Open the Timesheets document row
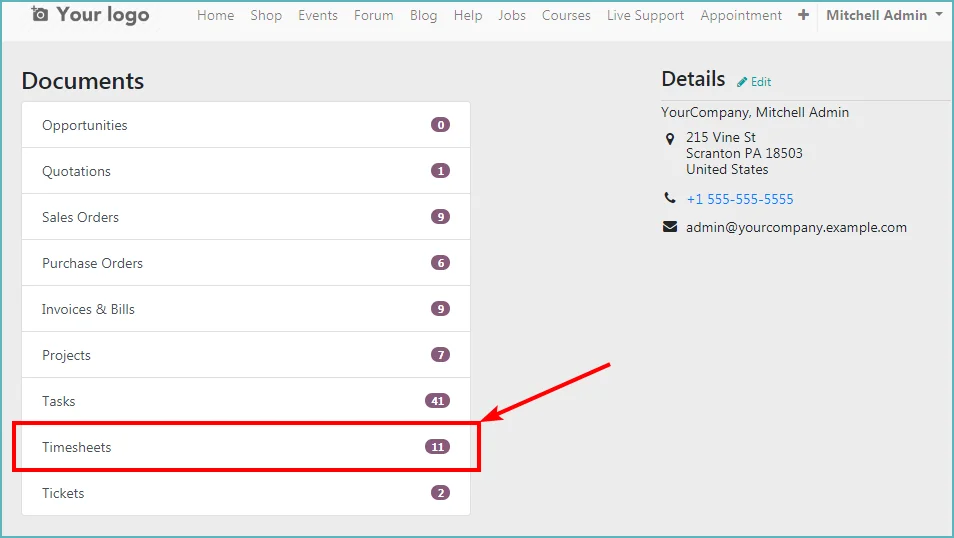This screenshot has width=954, height=538. 246,447
